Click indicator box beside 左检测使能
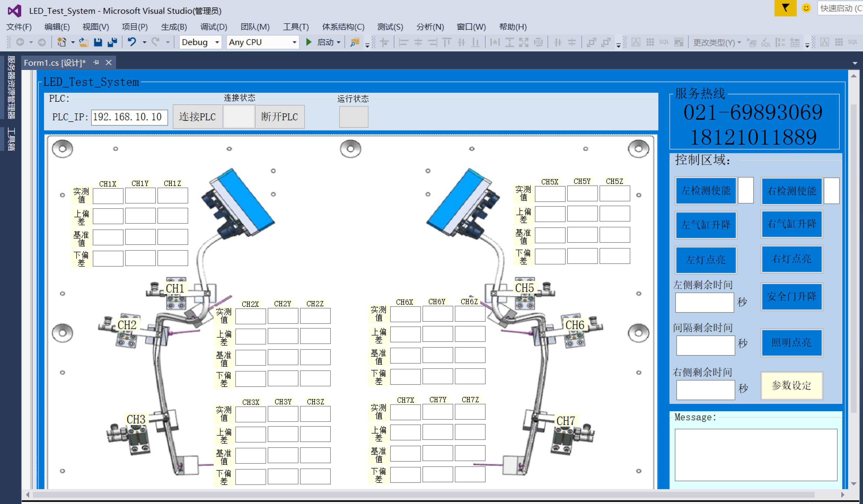Image resolution: width=863 pixels, height=504 pixels. pos(745,190)
